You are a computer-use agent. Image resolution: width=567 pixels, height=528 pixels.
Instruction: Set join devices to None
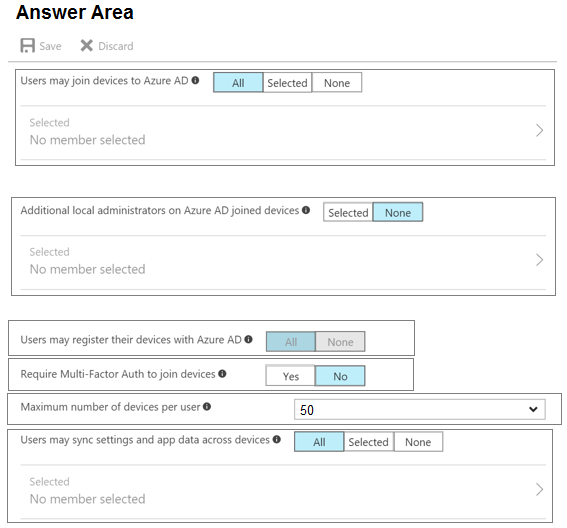[x=337, y=83]
